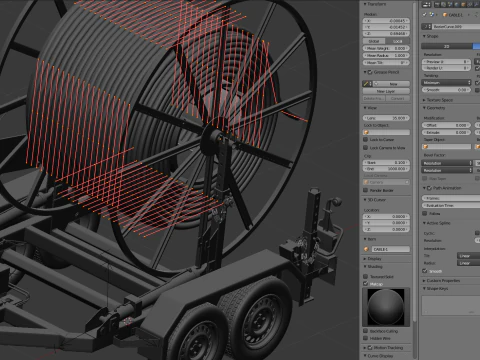Click the Offset value field in Geometry

[447, 125]
